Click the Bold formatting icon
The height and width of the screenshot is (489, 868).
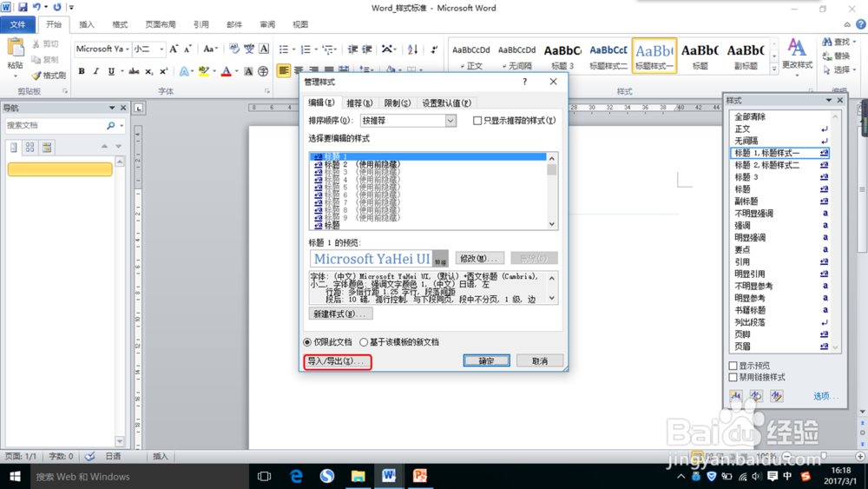coord(82,71)
